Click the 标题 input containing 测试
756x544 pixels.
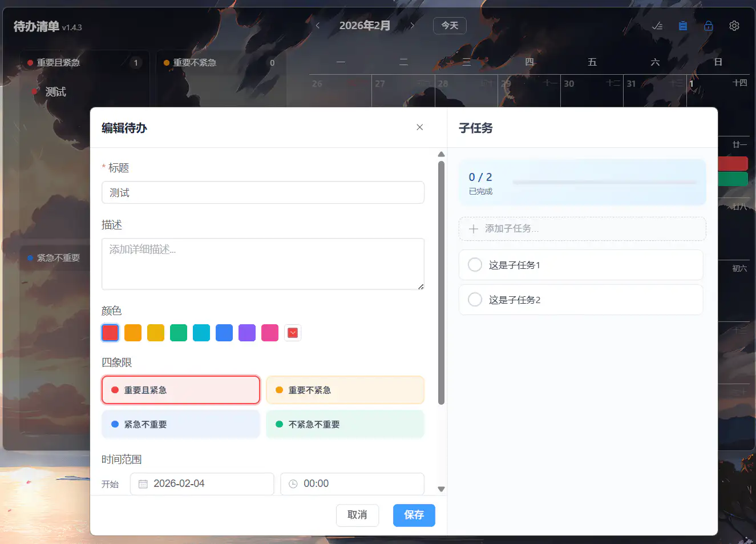click(262, 193)
